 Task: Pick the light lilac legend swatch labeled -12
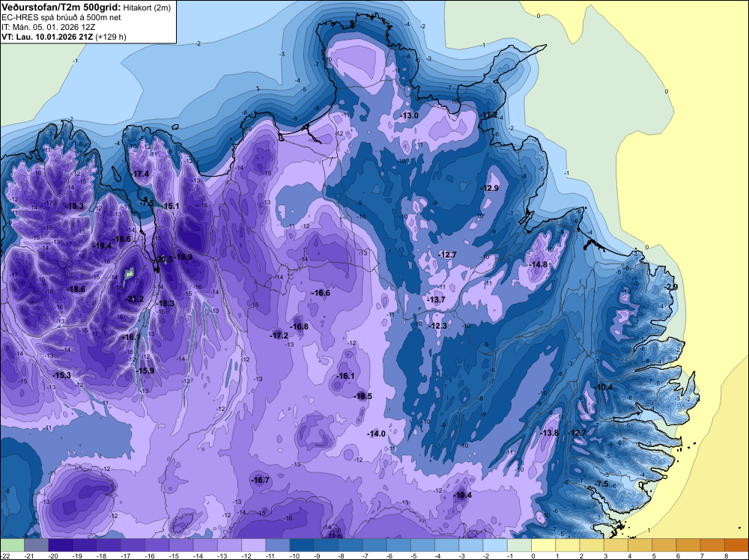click(254, 545)
